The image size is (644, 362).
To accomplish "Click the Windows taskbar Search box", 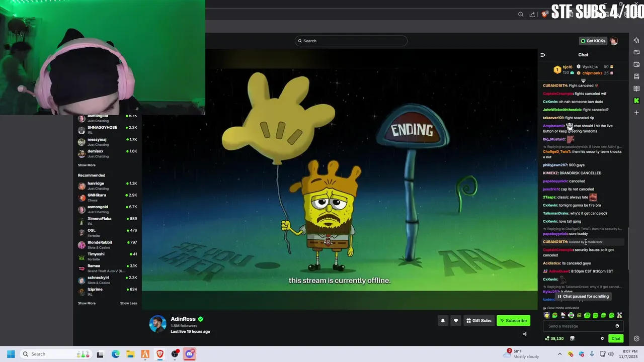I will (x=56, y=354).
